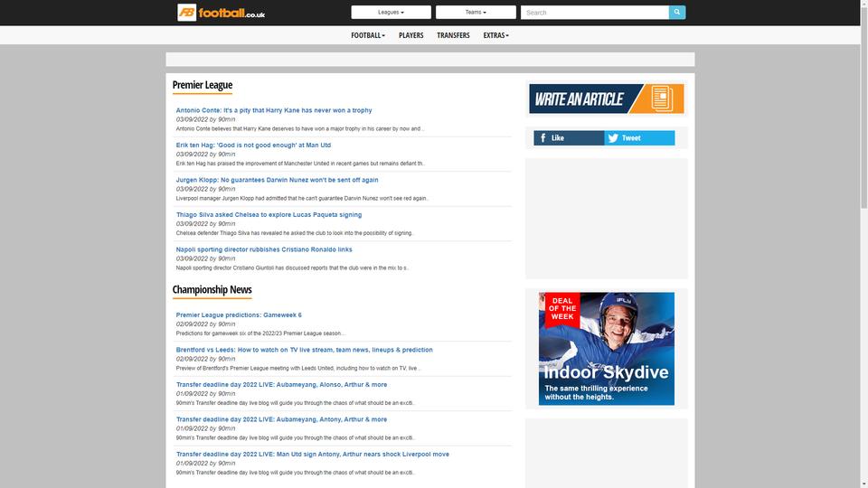Open Man Utd sign Antony deadline article
868x488 pixels.
[x=313, y=455]
